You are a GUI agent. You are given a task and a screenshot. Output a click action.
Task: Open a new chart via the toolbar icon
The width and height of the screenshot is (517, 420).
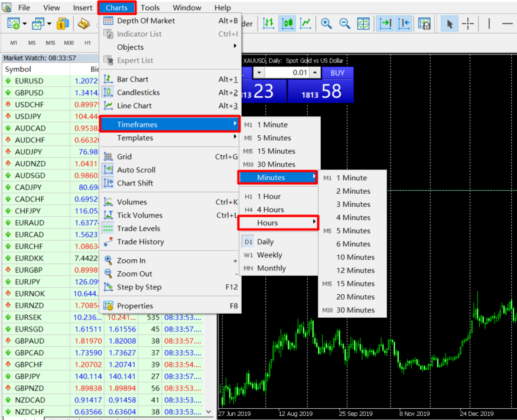[14, 24]
